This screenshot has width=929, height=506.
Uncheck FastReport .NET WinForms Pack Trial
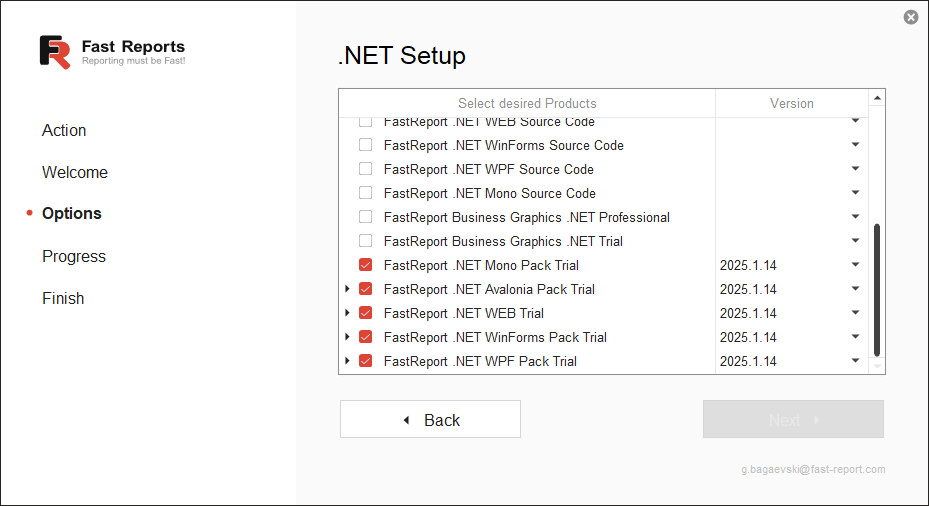point(366,337)
